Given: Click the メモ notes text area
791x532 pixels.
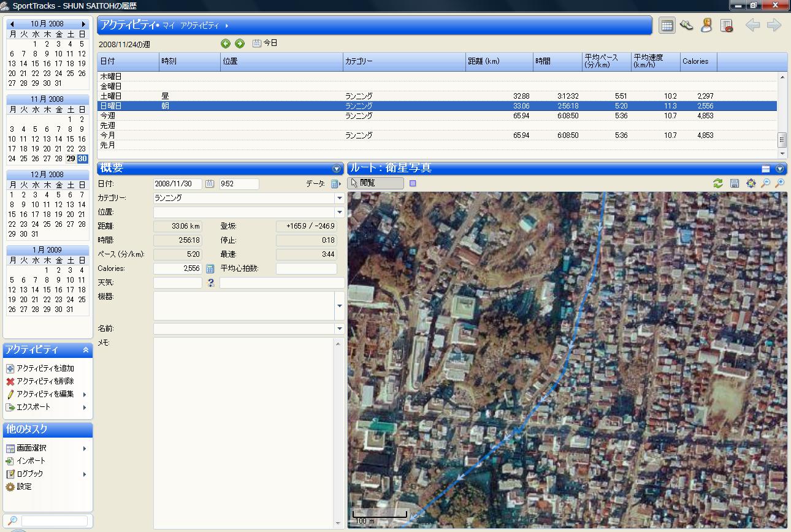Looking at the screenshot, I should (x=243, y=433).
